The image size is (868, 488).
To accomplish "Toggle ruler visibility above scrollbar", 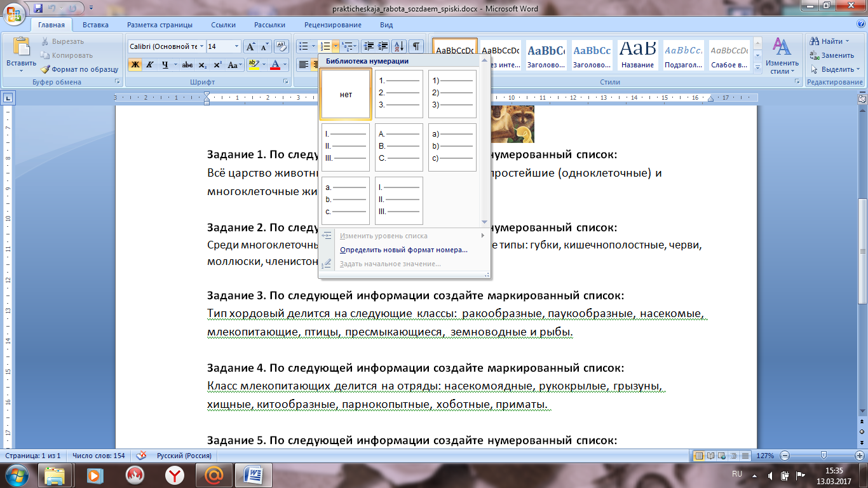I will coord(862,98).
